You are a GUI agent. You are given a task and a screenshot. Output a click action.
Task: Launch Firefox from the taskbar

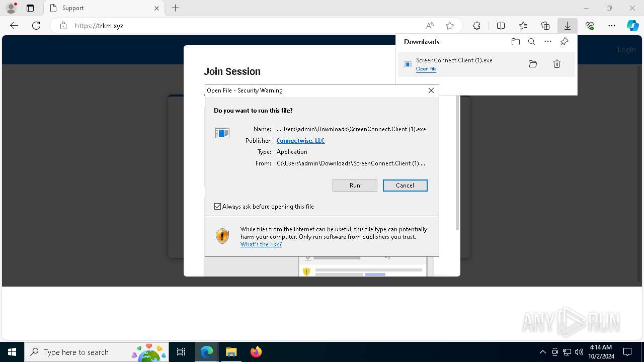pos(256,352)
